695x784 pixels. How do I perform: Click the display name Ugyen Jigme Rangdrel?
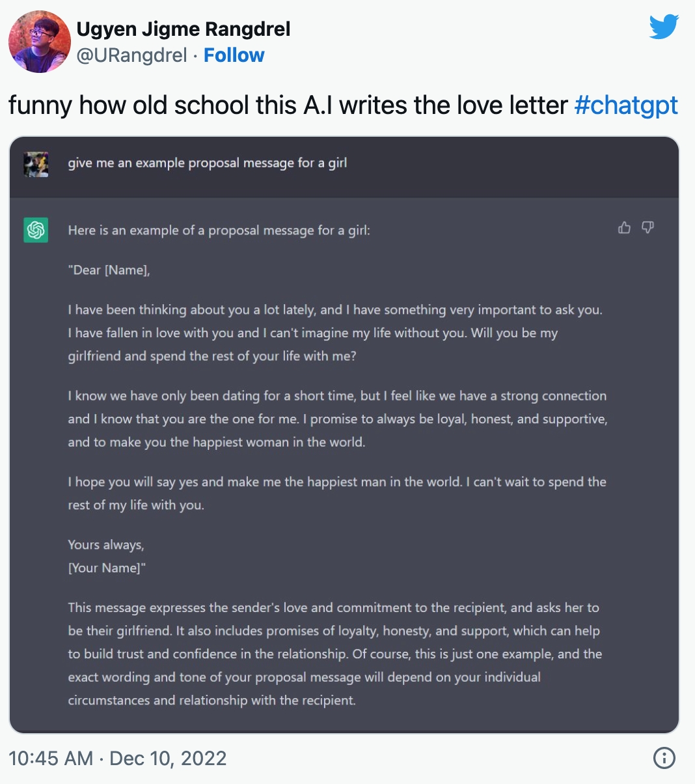pyautogui.click(x=184, y=29)
